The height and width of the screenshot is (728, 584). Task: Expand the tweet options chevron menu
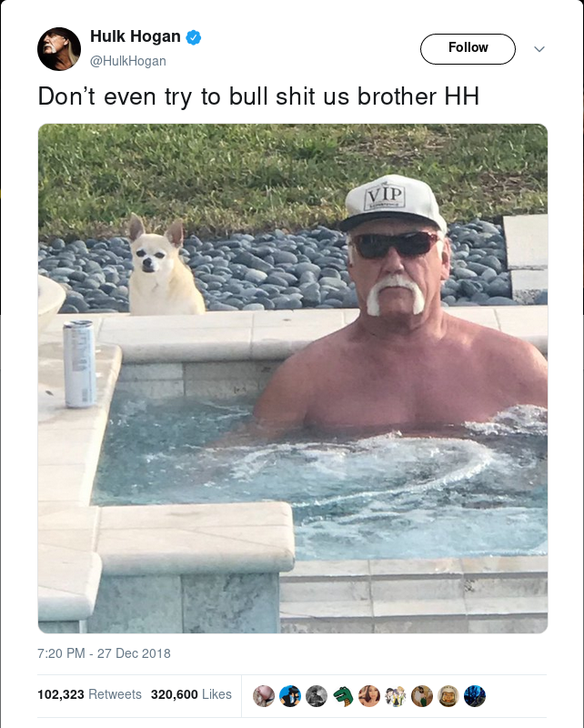[x=539, y=49]
